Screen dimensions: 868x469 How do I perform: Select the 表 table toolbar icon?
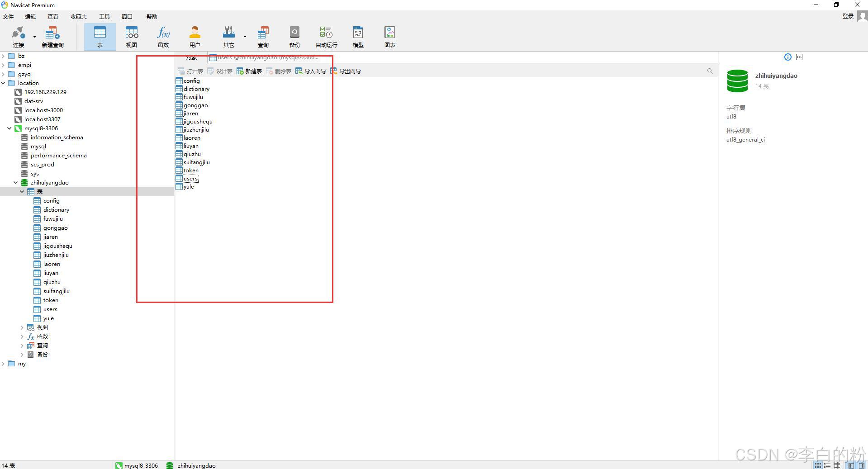(x=100, y=37)
